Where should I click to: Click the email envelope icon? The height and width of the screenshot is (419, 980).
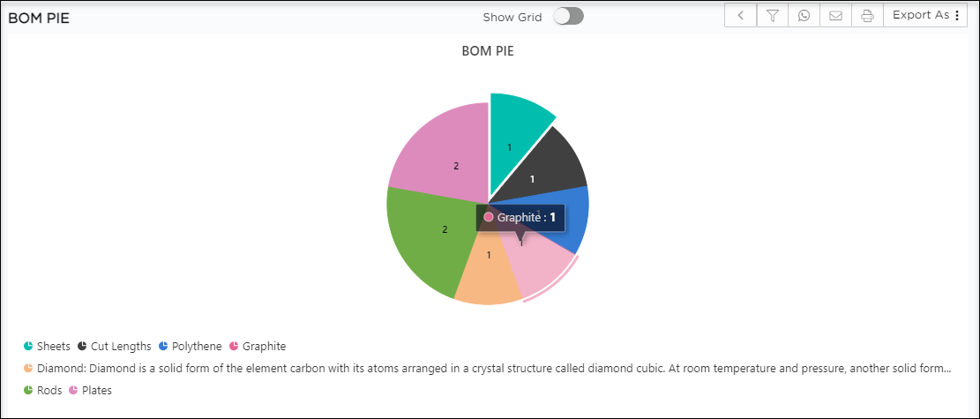point(835,15)
